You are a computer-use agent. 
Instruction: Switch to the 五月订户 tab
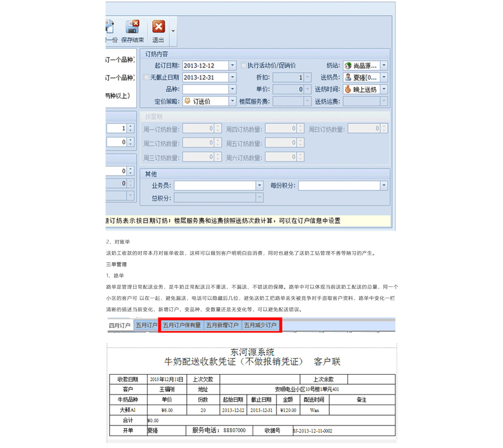pos(146,325)
